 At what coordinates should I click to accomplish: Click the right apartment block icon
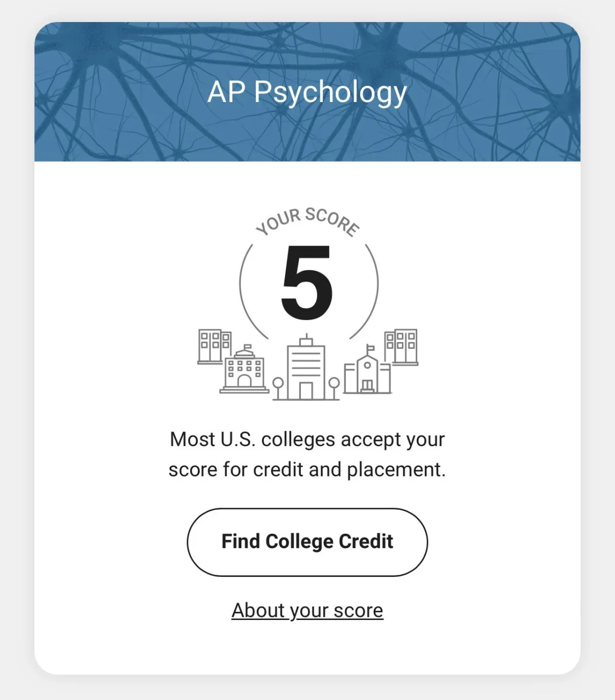401,347
